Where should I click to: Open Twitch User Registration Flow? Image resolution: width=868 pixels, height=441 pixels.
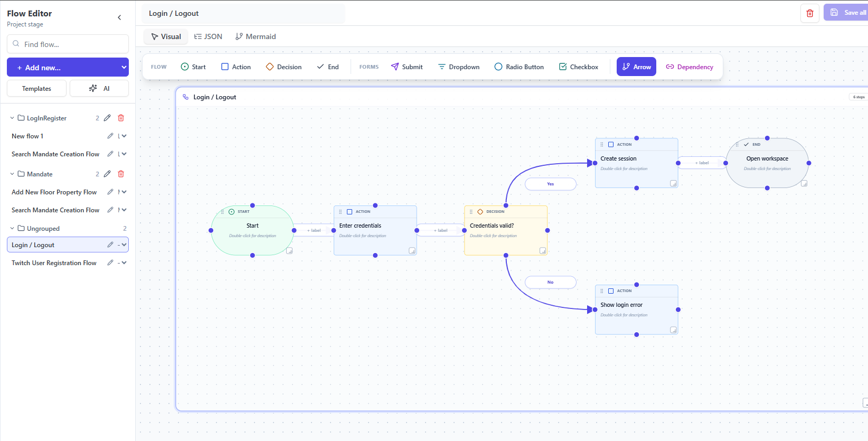[x=54, y=263]
